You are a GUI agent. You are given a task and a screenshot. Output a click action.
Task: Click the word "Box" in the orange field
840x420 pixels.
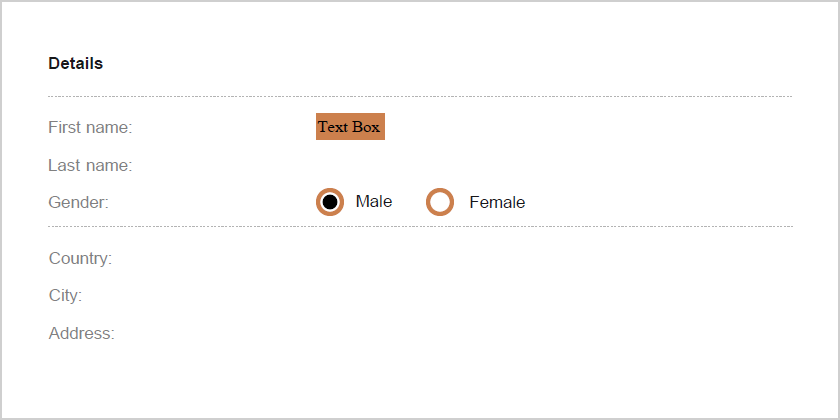point(366,127)
